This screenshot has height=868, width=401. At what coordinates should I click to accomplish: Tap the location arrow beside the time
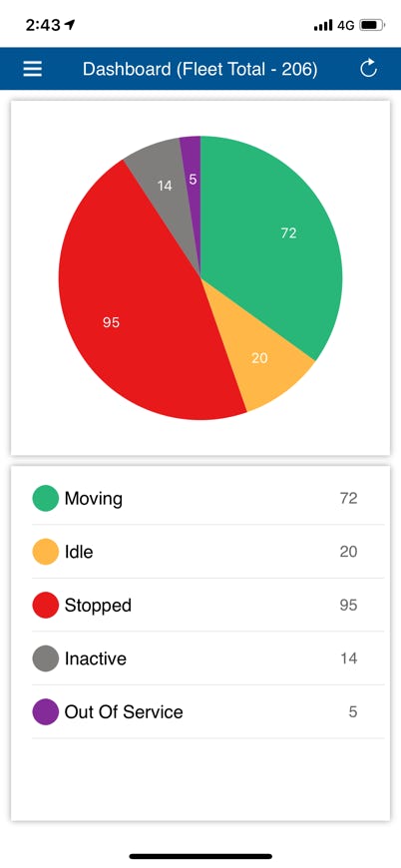click(70, 25)
